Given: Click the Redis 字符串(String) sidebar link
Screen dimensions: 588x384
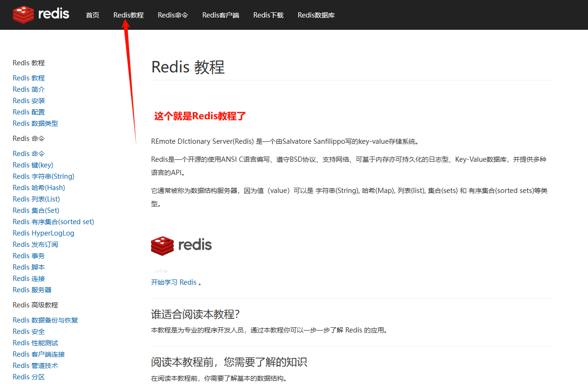Looking at the screenshot, I should tap(43, 176).
